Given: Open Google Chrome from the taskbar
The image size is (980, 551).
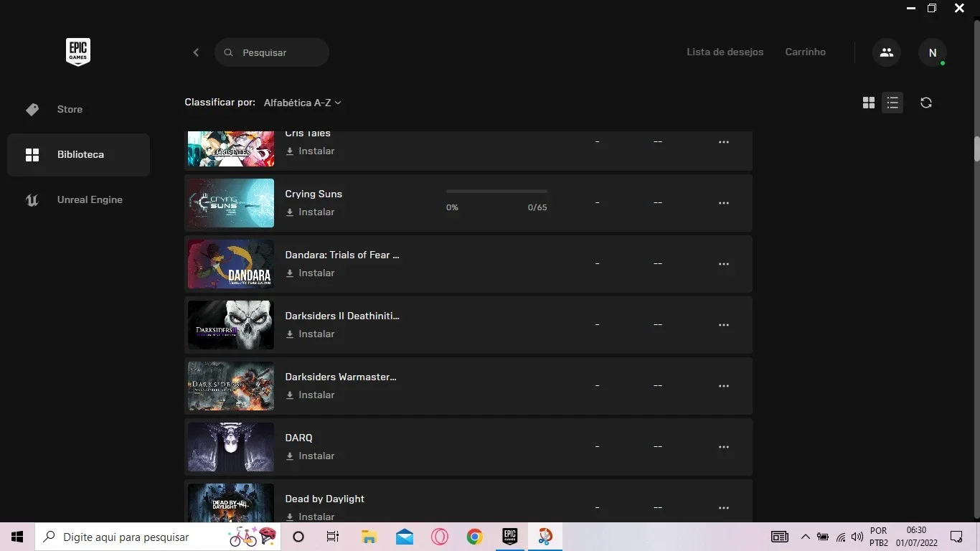Looking at the screenshot, I should [474, 537].
